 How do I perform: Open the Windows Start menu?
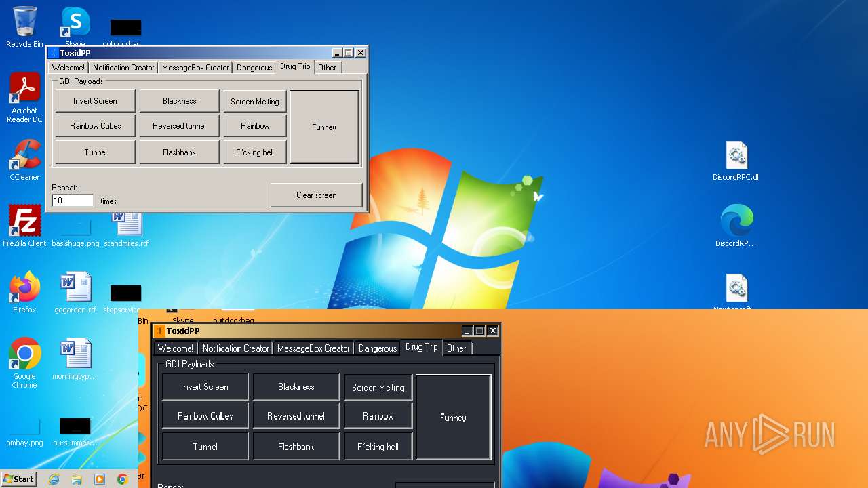click(18, 479)
